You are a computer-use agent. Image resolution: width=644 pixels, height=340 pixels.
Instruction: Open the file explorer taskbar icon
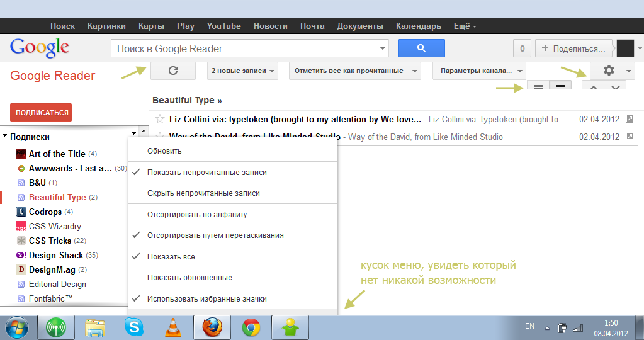pos(95,327)
